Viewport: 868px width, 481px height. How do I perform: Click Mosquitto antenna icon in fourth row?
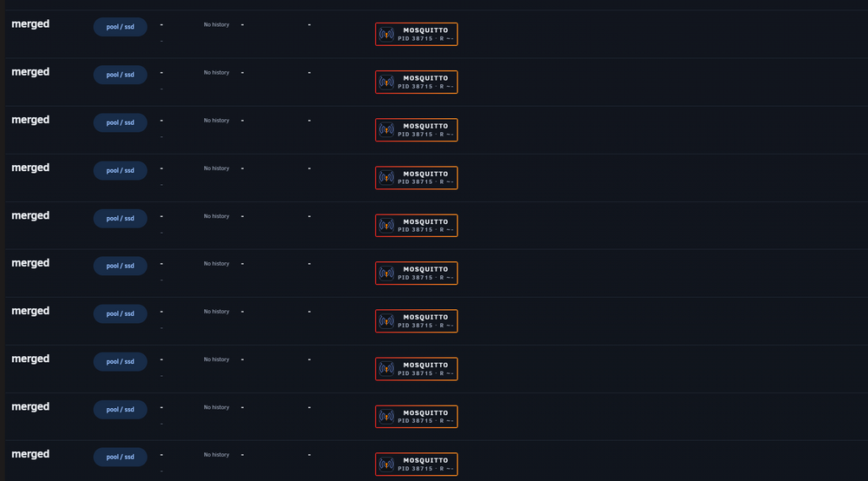click(386, 178)
